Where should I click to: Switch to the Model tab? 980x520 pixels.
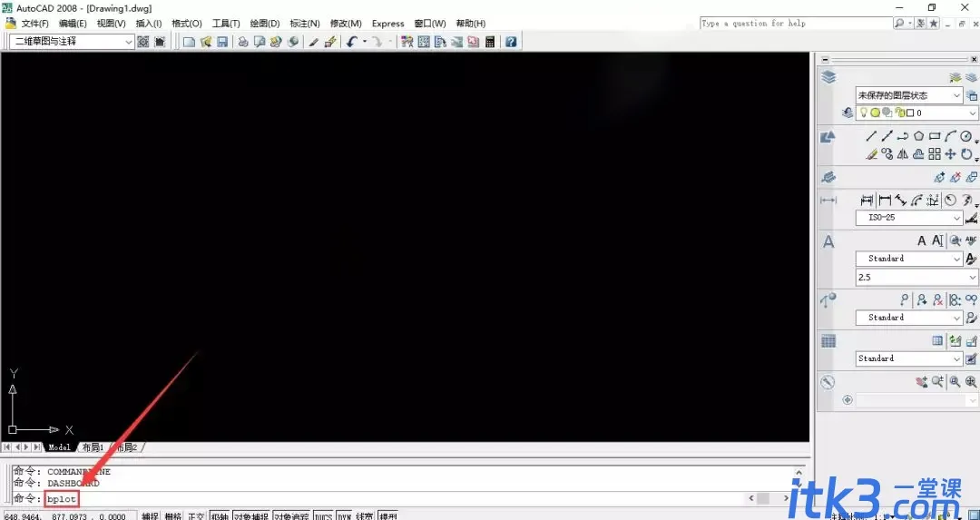coord(59,447)
